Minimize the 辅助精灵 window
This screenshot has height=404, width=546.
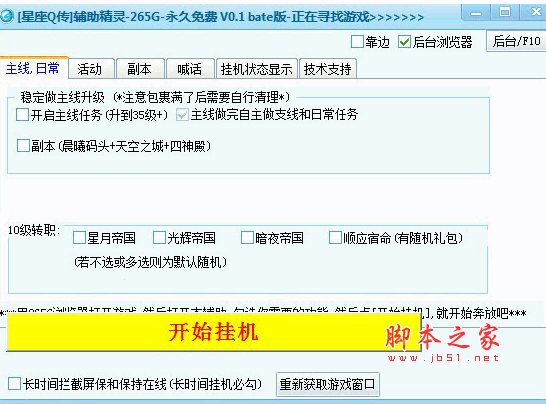click(476, 13)
